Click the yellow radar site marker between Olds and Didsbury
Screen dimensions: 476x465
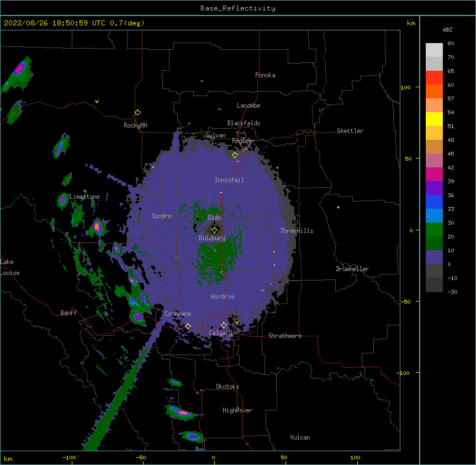pos(214,230)
